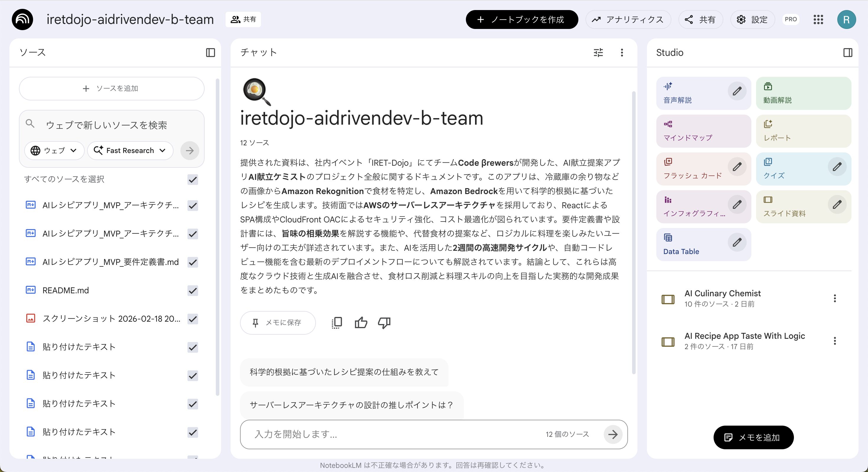Click the add note (メモを追加) button
The width and height of the screenshot is (868, 472).
click(753, 437)
